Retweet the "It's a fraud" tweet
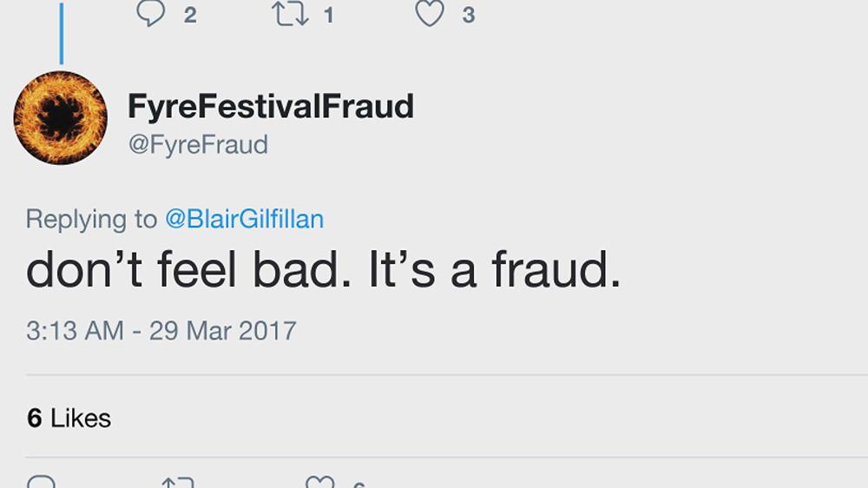 coord(179,482)
